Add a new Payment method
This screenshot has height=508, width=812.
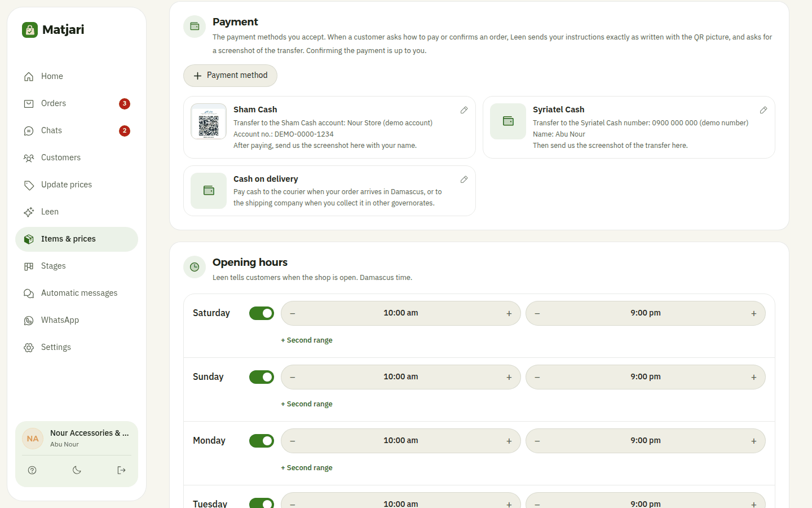230,76
